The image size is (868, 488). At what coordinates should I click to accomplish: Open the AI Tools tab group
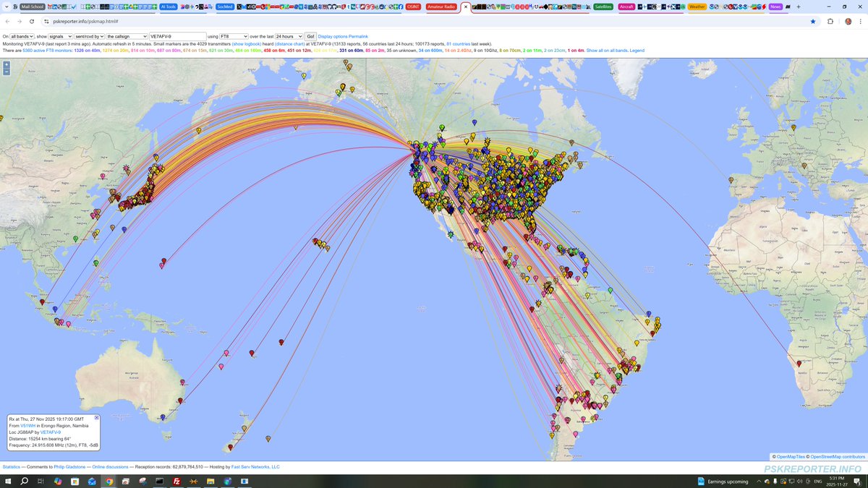coord(169,7)
